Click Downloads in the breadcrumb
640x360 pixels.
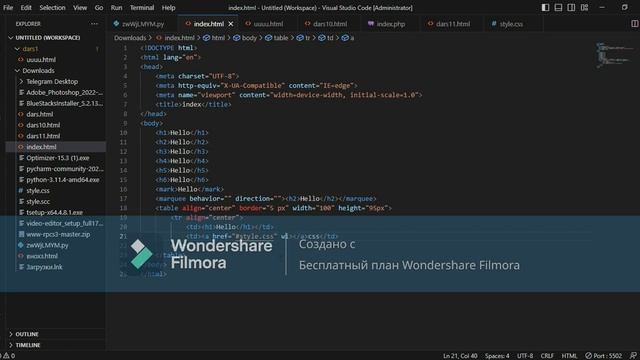click(130, 38)
